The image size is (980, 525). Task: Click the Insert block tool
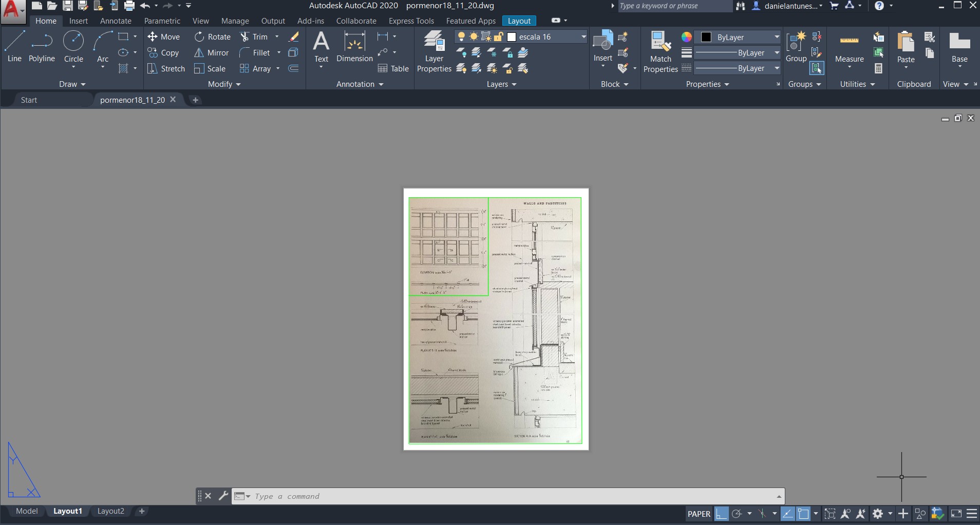(602, 46)
